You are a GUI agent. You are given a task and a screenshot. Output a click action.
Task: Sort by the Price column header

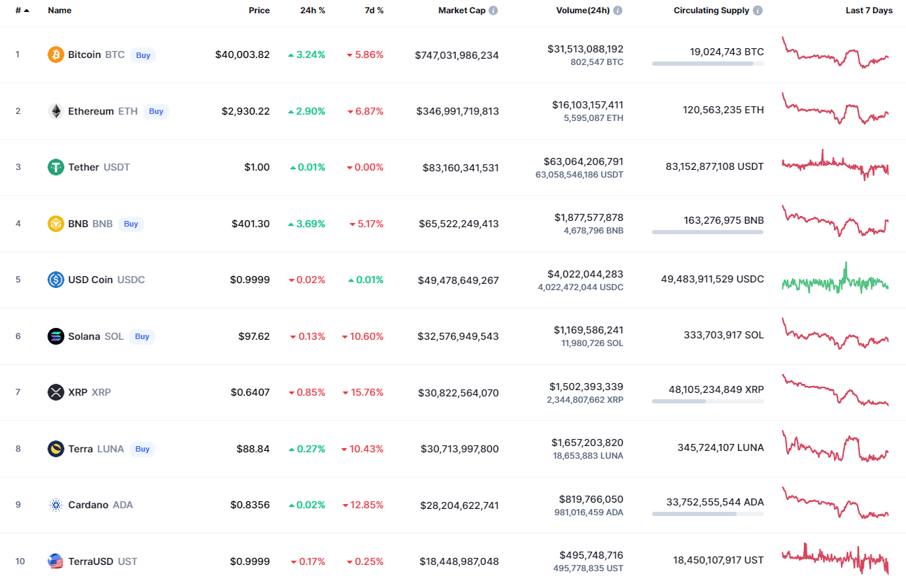click(259, 10)
